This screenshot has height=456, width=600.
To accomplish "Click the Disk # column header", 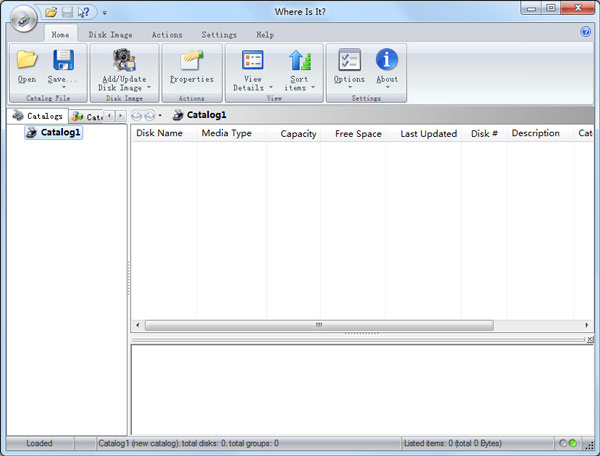I will click(484, 134).
